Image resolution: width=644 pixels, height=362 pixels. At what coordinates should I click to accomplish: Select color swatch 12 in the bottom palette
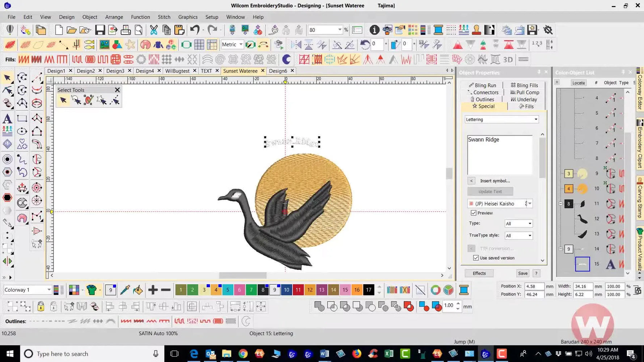click(x=310, y=290)
